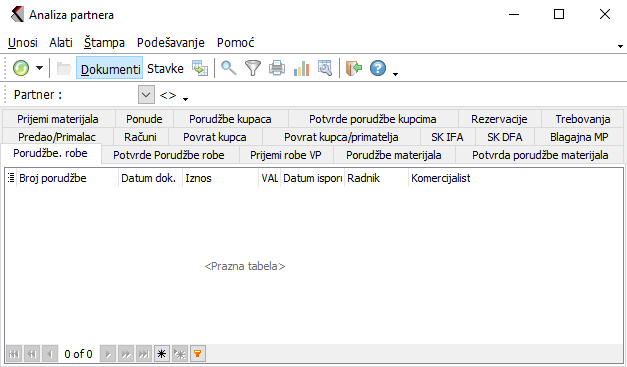Click the insert record asterisk button
The width and height of the screenshot is (627, 367).
click(x=162, y=354)
